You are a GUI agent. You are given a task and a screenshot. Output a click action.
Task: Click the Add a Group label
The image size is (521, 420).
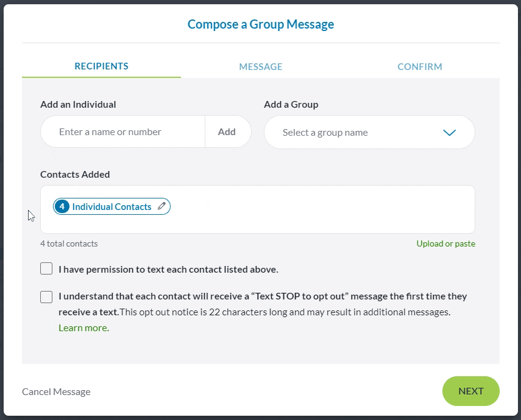point(291,104)
